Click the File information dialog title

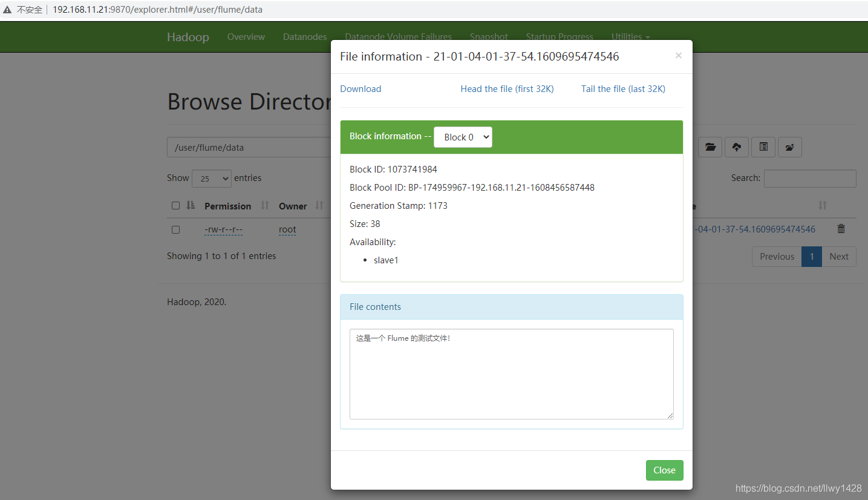pyautogui.click(x=480, y=56)
